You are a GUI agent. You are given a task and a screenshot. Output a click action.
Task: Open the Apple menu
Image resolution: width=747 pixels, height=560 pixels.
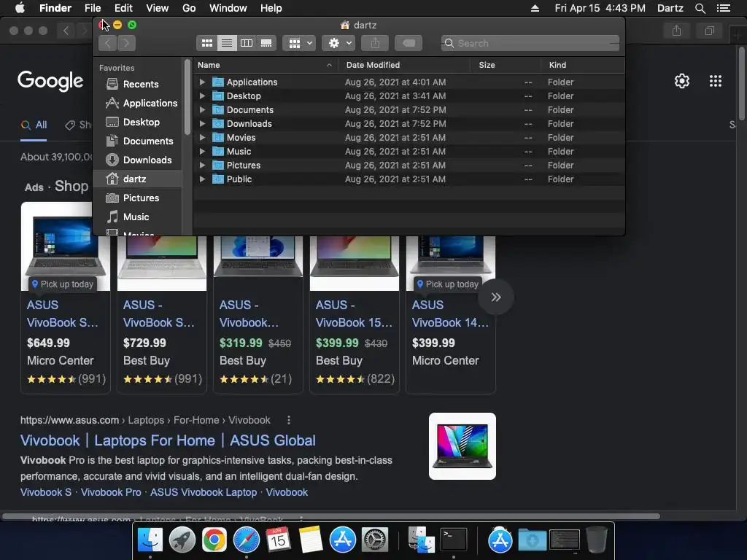coord(20,8)
